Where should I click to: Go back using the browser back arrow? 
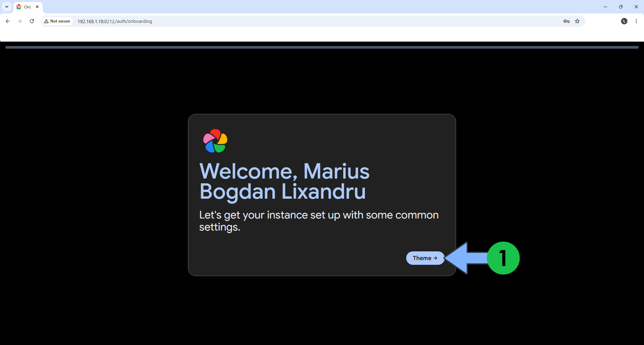(x=8, y=21)
